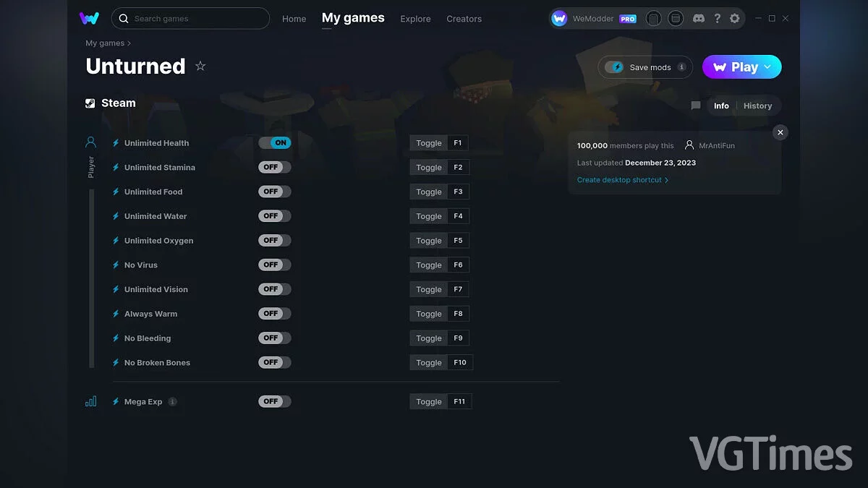This screenshot has width=868, height=488.
Task: Enable Mega Exp toggle
Action: pos(275,401)
